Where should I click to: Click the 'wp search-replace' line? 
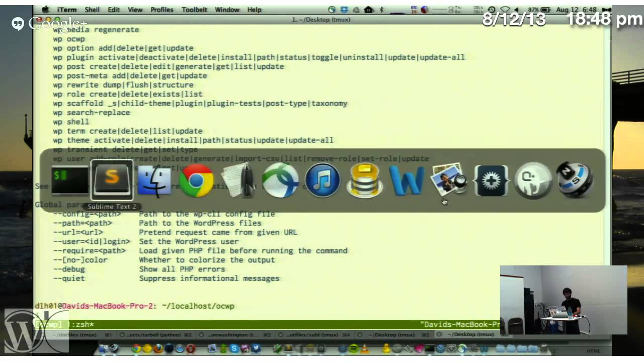click(x=92, y=113)
